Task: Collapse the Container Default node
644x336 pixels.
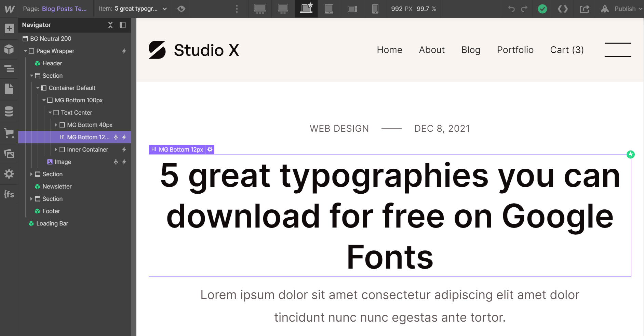Action: pyautogui.click(x=38, y=88)
